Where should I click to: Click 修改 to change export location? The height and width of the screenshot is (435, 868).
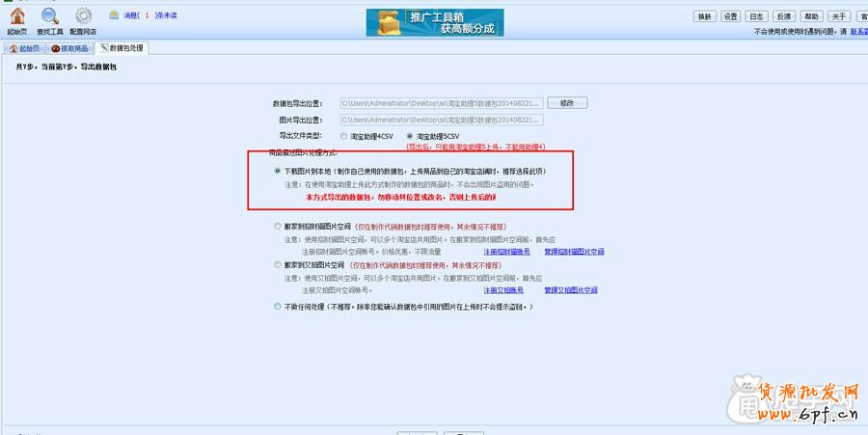click(x=567, y=103)
